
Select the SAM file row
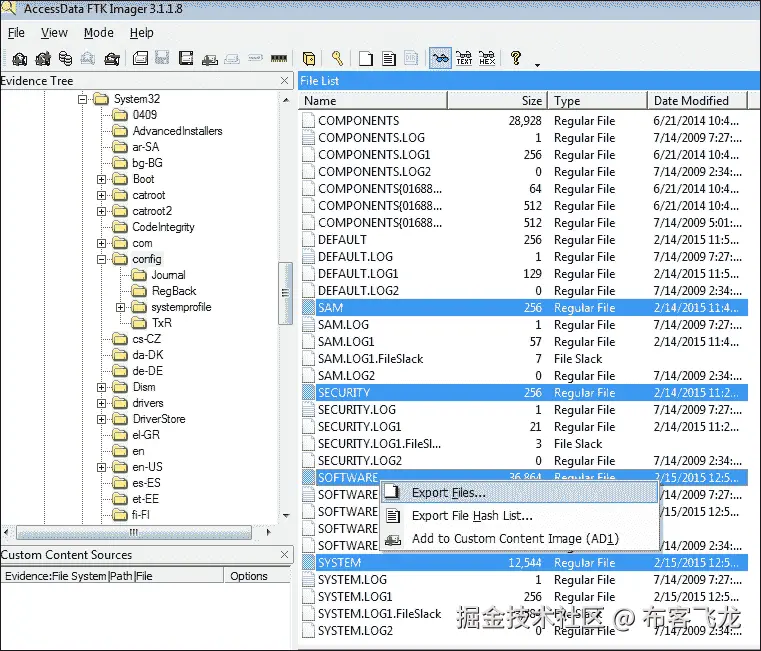(524, 308)
